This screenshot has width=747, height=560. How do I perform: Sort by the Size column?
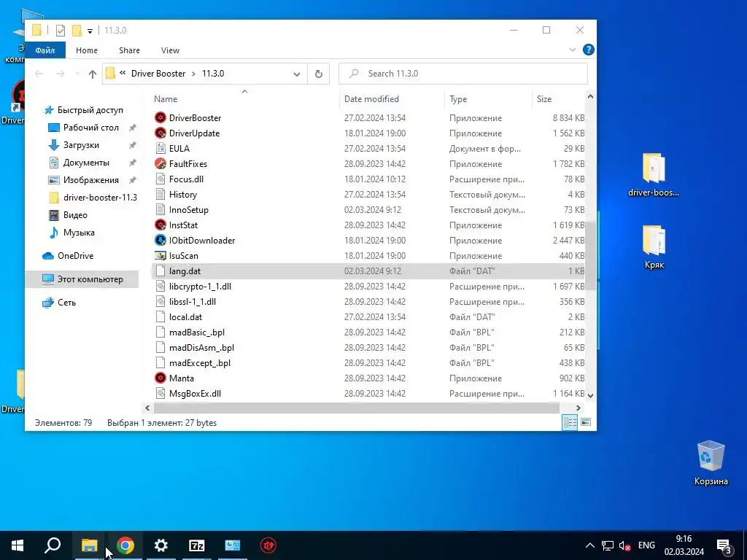(544, 99)
